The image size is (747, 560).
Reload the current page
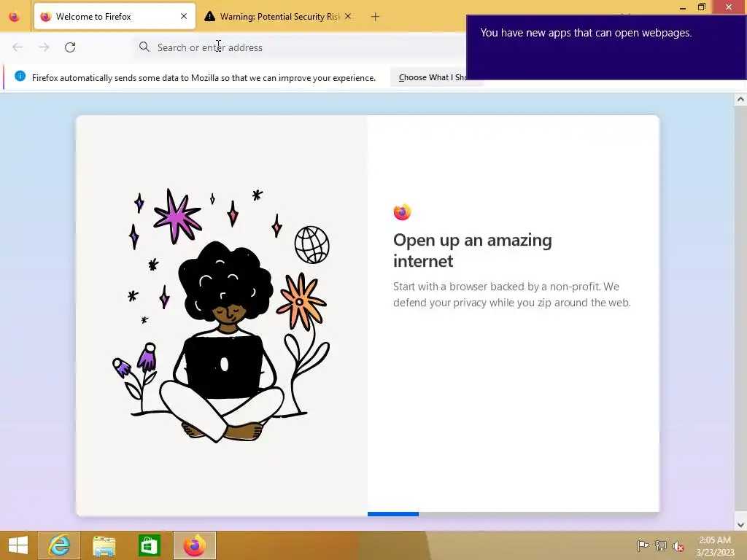(x=70, y=47)
